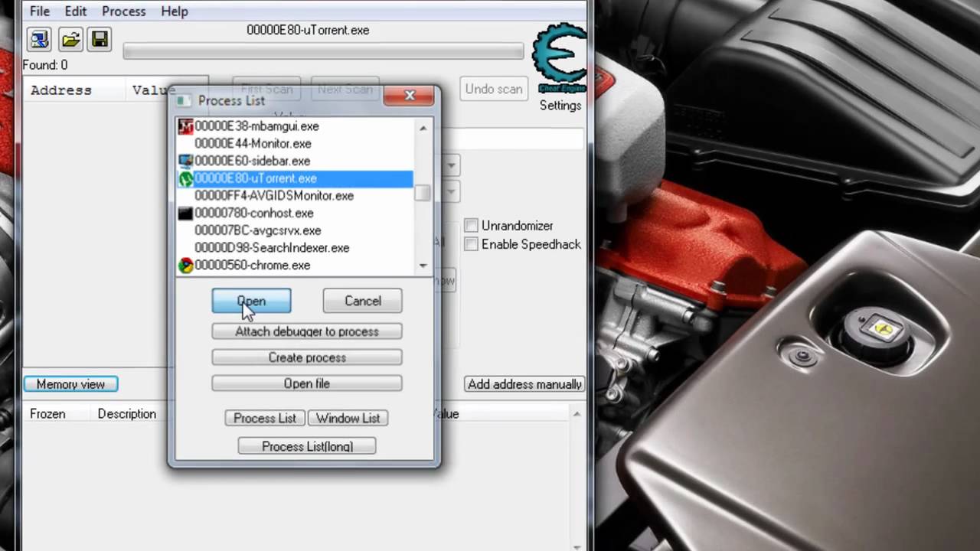Click the conhost.exe black icon
Screen dimensions: 980x551
[x=185, y=214]
